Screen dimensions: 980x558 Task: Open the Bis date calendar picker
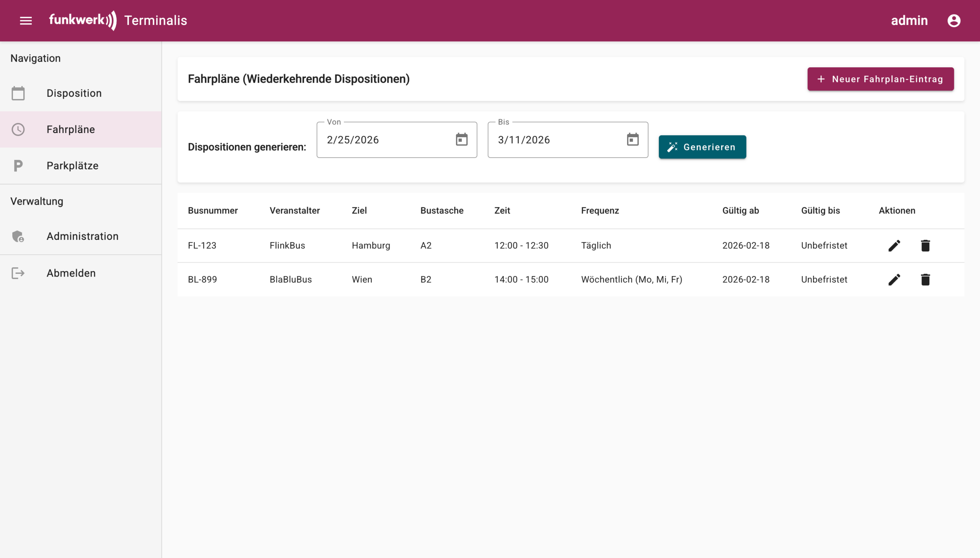click(632, 140)
